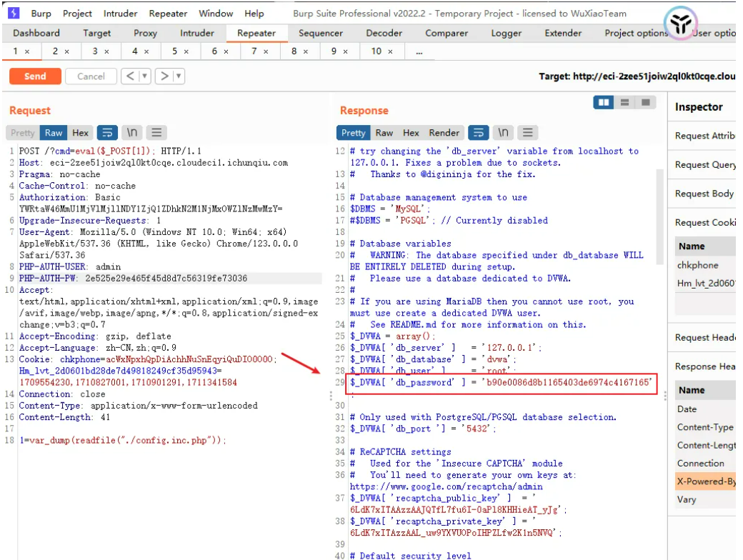The width and height of the screenshot is (743, 560).
Task: Select the Date response header row
Action: click(x=705, y=409)
